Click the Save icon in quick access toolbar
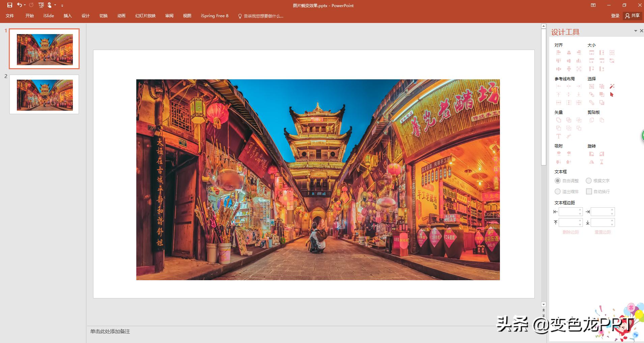Screen dimensions: 644x343 (10, 5)
